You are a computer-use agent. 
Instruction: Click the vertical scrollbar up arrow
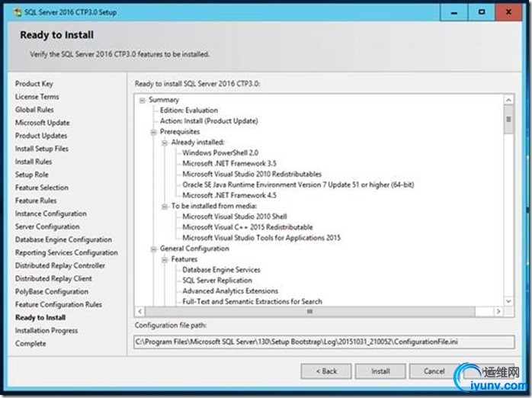coord(508,100)
